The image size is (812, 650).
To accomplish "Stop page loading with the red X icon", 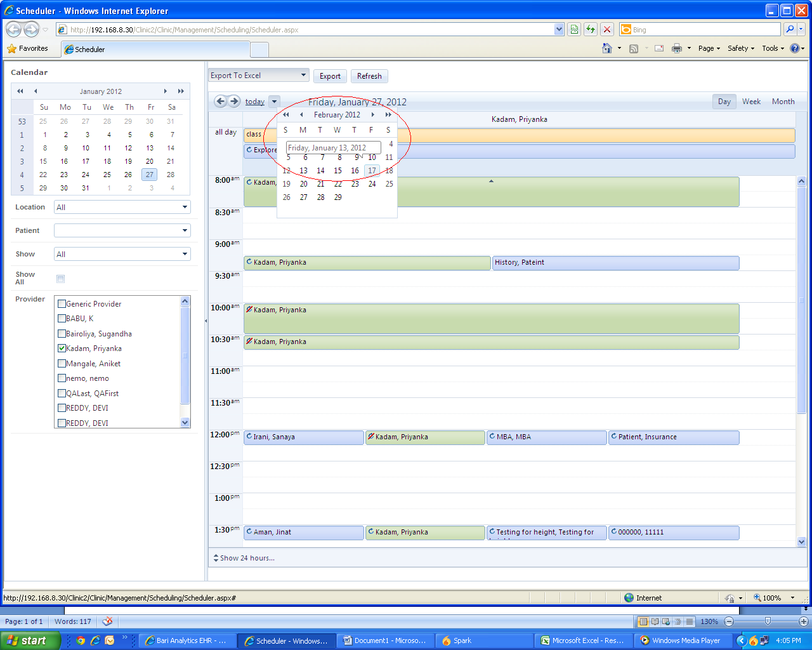I will [x=607, y=29].
